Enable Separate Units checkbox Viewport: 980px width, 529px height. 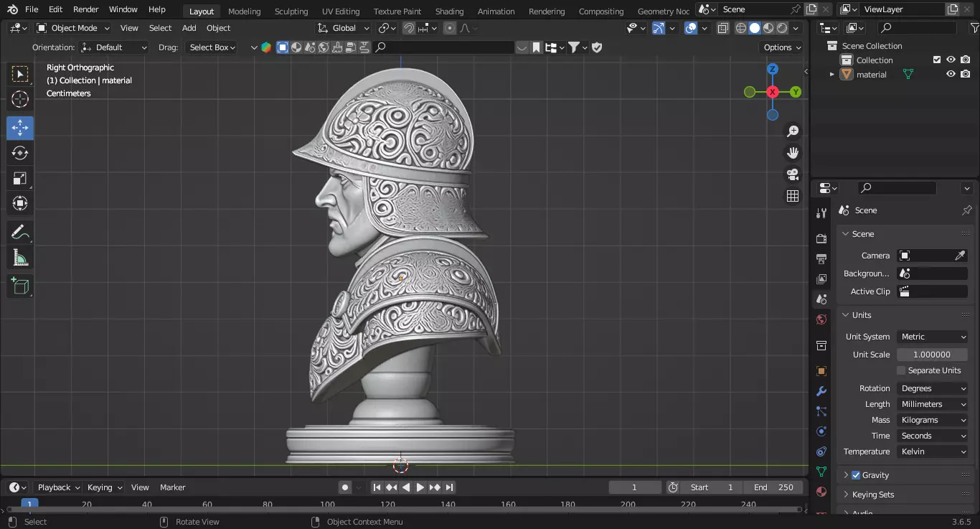tap(901, 370)
